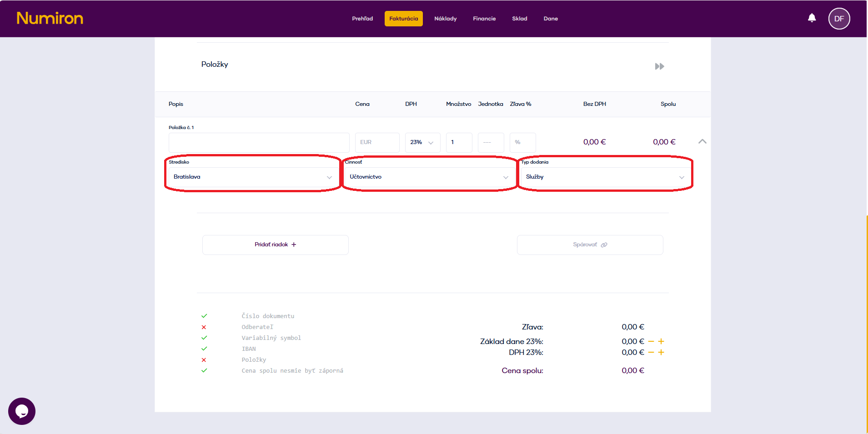Click the double-arrow icon beside Položky

point(659,66)
